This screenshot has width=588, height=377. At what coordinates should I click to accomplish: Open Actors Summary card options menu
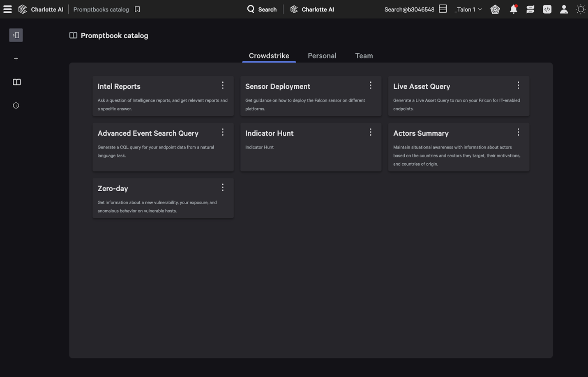coord(518,132)
